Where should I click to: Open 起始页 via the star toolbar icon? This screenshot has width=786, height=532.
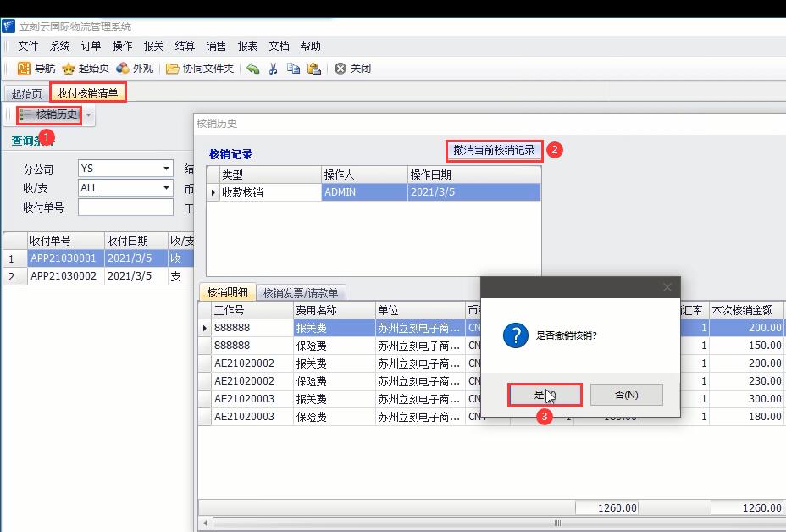pyautogui.click(x=69, y=69)
